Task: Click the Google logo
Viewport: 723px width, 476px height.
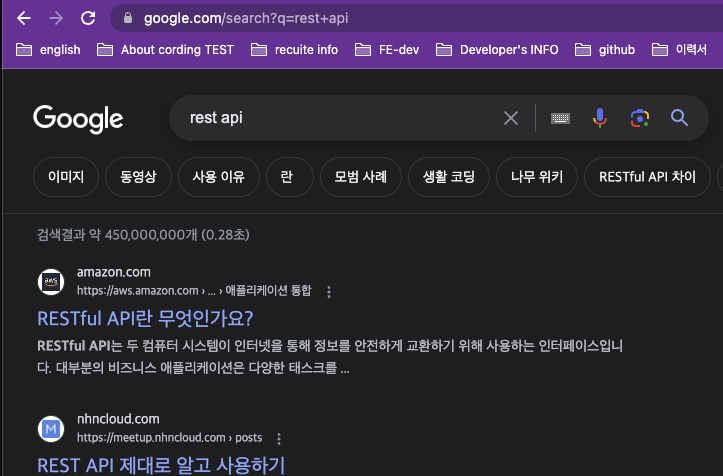Action: (x=78, y=119)
